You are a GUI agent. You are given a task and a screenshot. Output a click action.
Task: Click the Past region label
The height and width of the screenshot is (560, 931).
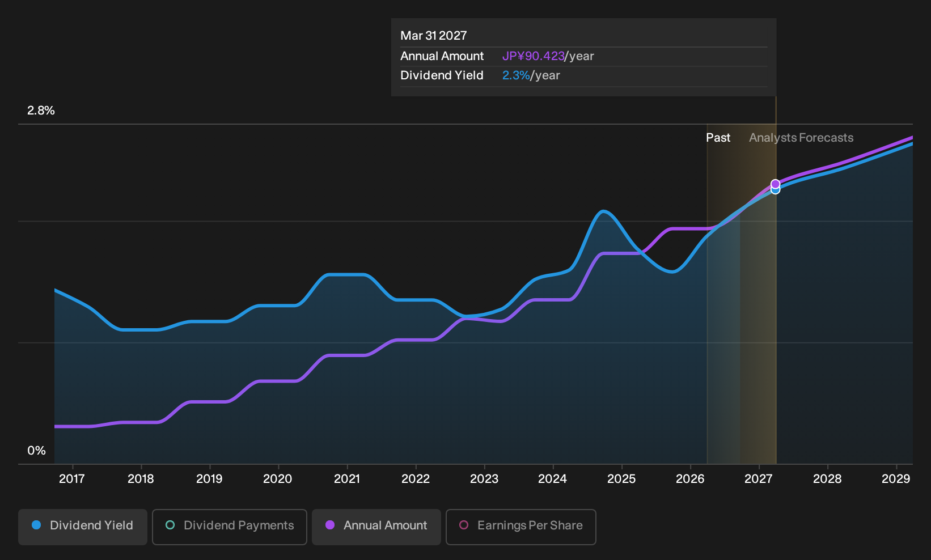point(718,138)
